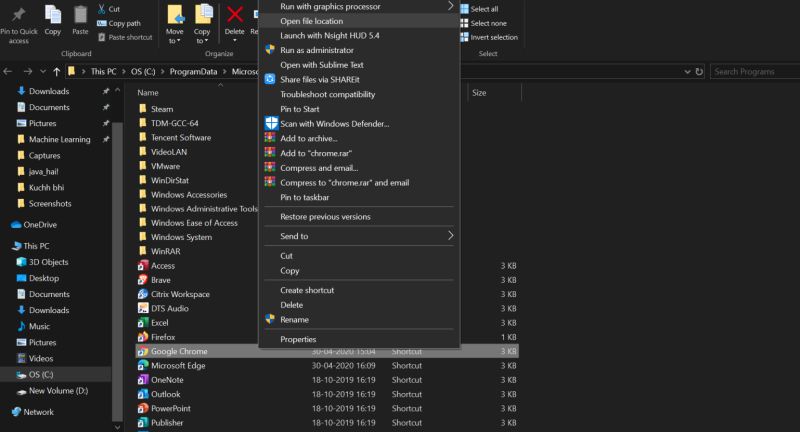
Task: Go up one folder level arrow
Action: (56, 71)
